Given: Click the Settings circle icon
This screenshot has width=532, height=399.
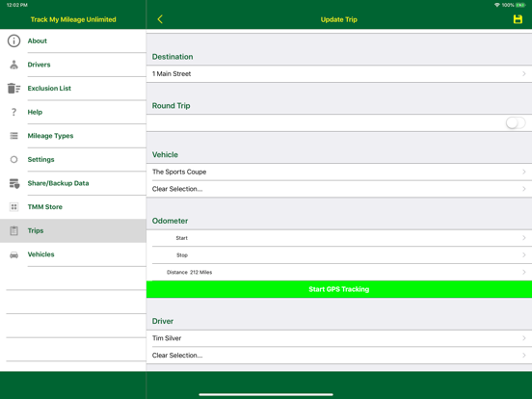Looking at the screenshot, I should coord(13,159).
